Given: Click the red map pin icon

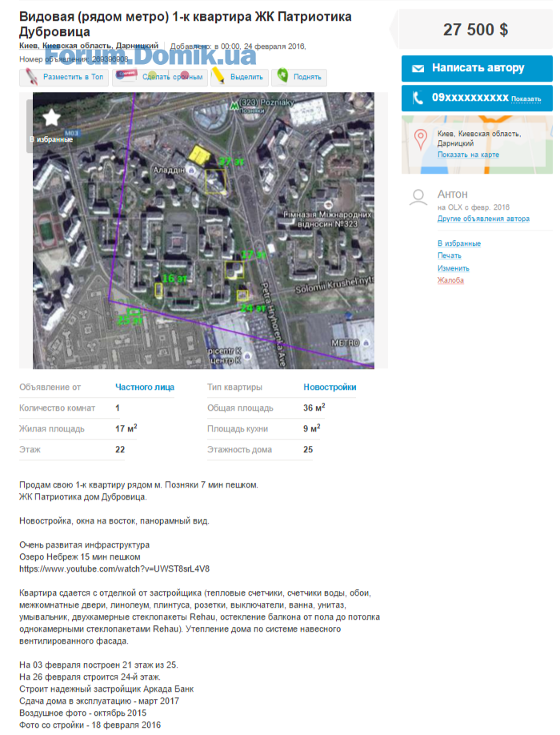Looking at the screenshot, I should pos(421,139).
